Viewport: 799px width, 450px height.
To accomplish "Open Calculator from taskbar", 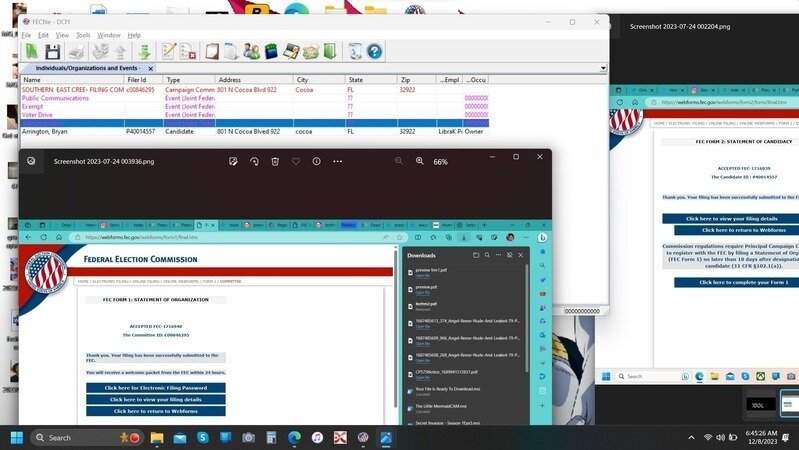I will 271,438.
